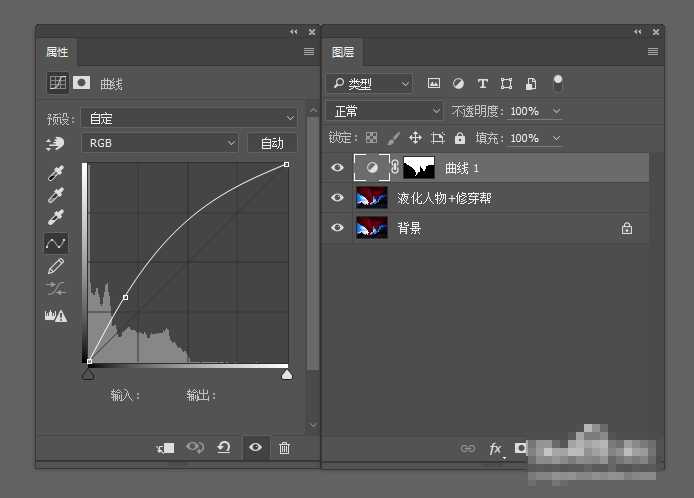The width and height of the screenshot is (694, 498).
Task: Open the 正常 blend mode dropdown
Action: 385,111
